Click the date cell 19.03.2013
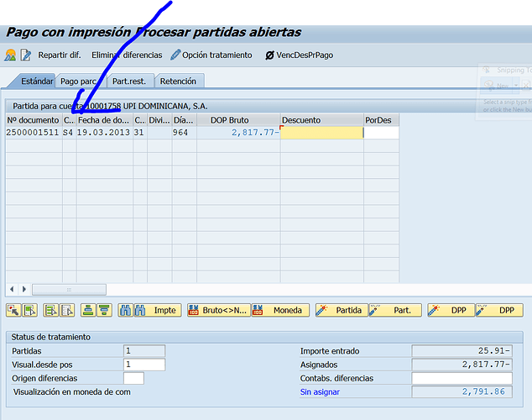The width and height of the screenshot is (532, 420). click(x=104, y=133)
